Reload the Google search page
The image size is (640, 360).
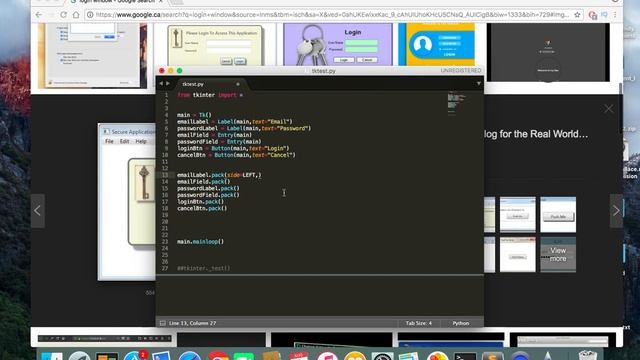63,15
